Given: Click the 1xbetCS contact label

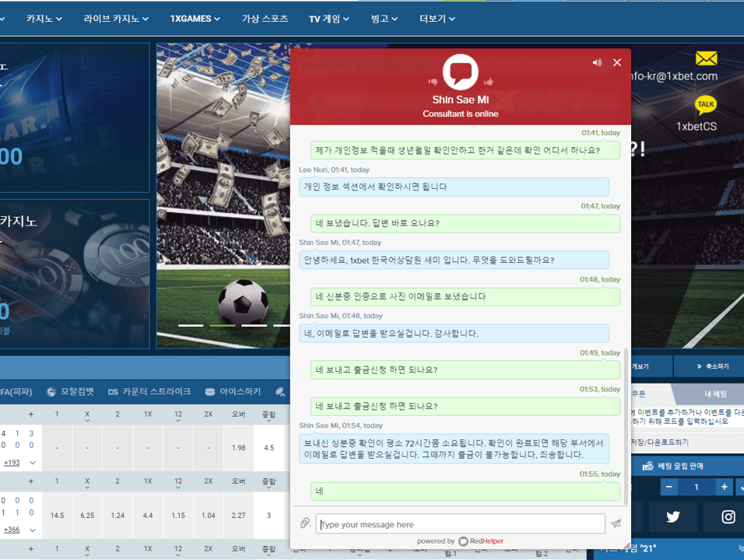Looking at the screenshot, I should coord(696,127).
